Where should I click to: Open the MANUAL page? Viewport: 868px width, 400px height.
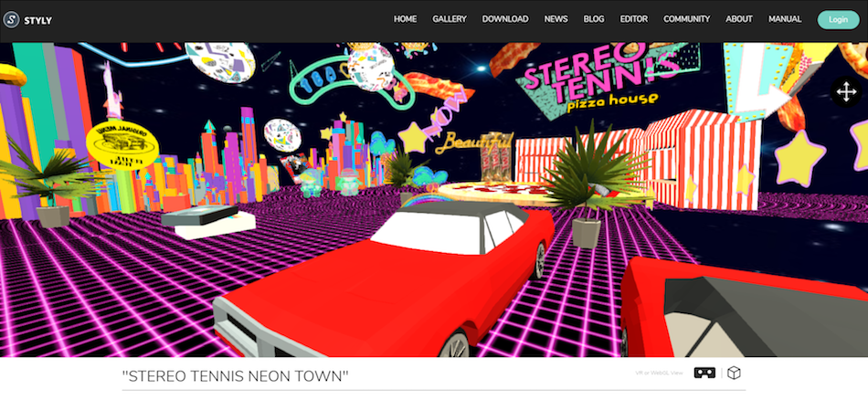tap(785, 19)
